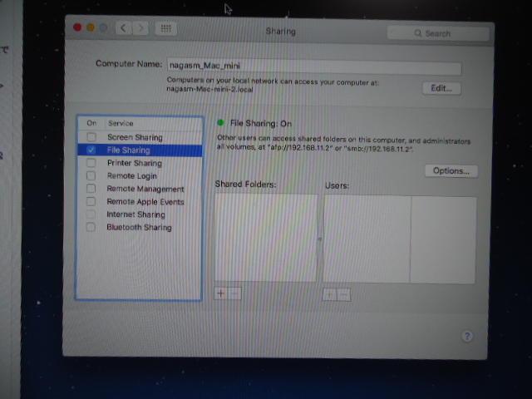Viewport: 532px width, 399px height.
Task: Click the Computer Name text field
Action: [314, 66]
